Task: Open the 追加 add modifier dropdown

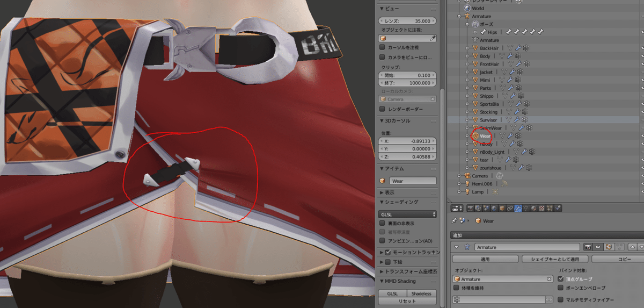Action: [547, 235]
